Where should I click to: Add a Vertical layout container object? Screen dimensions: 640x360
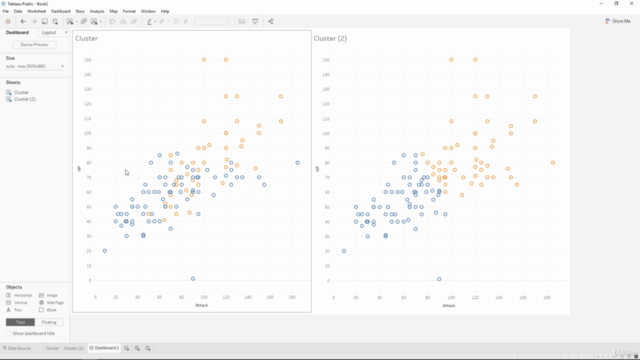pos(17,302)
